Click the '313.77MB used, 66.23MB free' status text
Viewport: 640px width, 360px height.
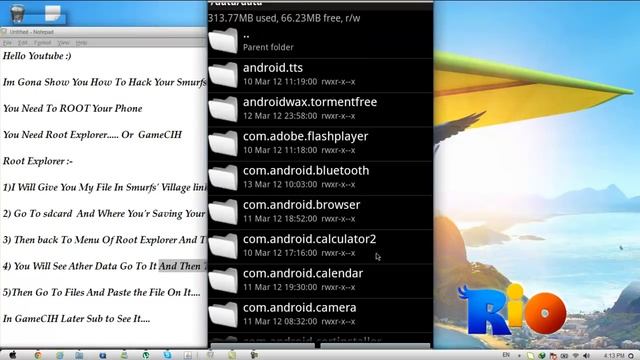click(284, 18)
